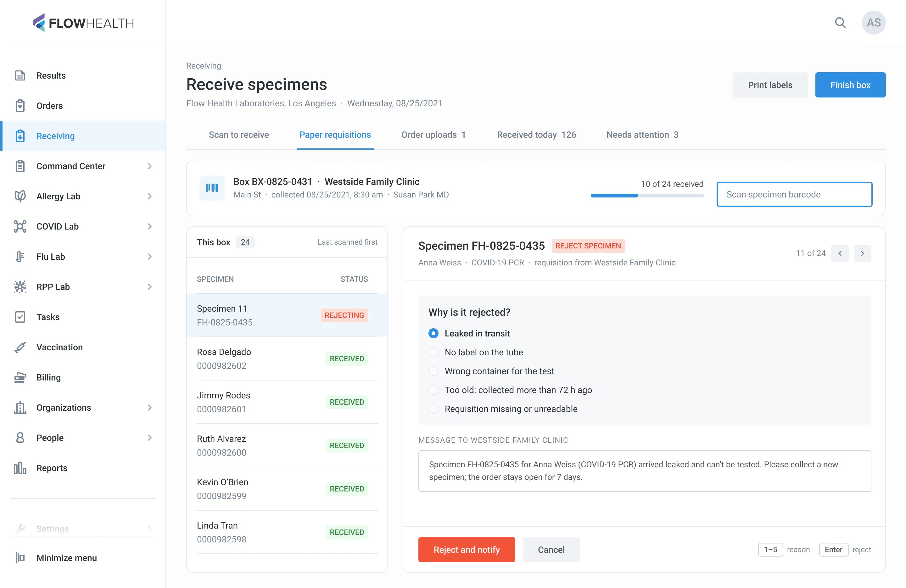Click the Finish box button
Screen dimensions: 906x588
tap(850, 85)
